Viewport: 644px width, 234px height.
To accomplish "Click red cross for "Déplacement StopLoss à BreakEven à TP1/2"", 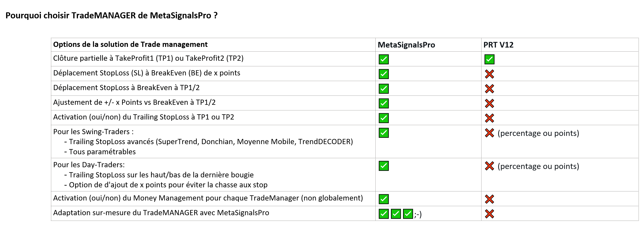I will [x=489, y=89].
